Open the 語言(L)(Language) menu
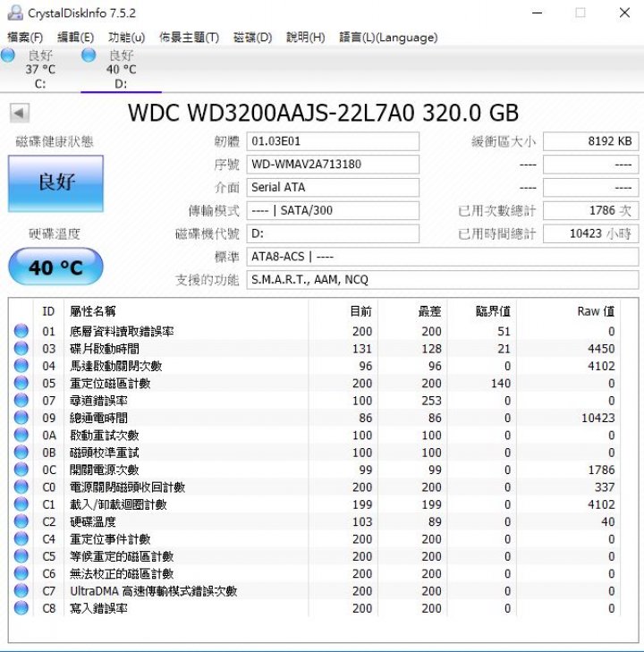This screenshot has height=652, width=644. (388, 38)
